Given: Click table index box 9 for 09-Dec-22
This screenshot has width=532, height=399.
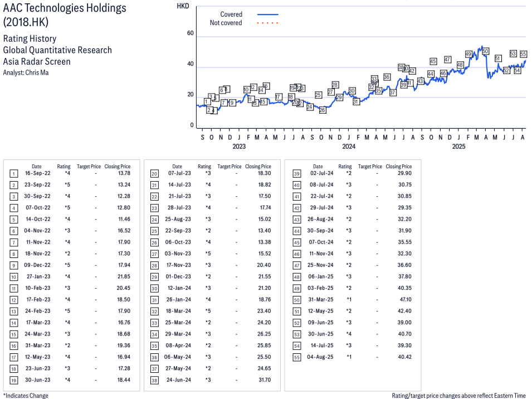Looking at the screenshot, I should click(13, 266).
